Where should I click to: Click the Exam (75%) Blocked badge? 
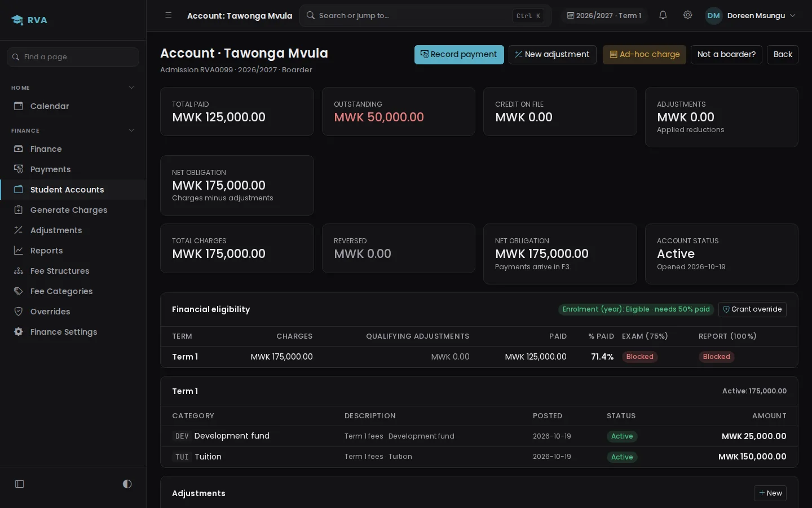[640, 357]
